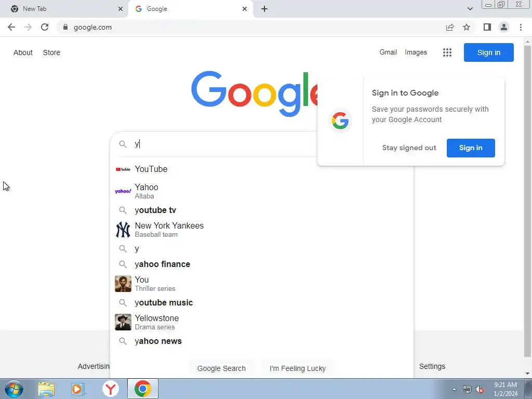Open the Advertising footer link
532x399 pixels.
(x=94, y=366)
